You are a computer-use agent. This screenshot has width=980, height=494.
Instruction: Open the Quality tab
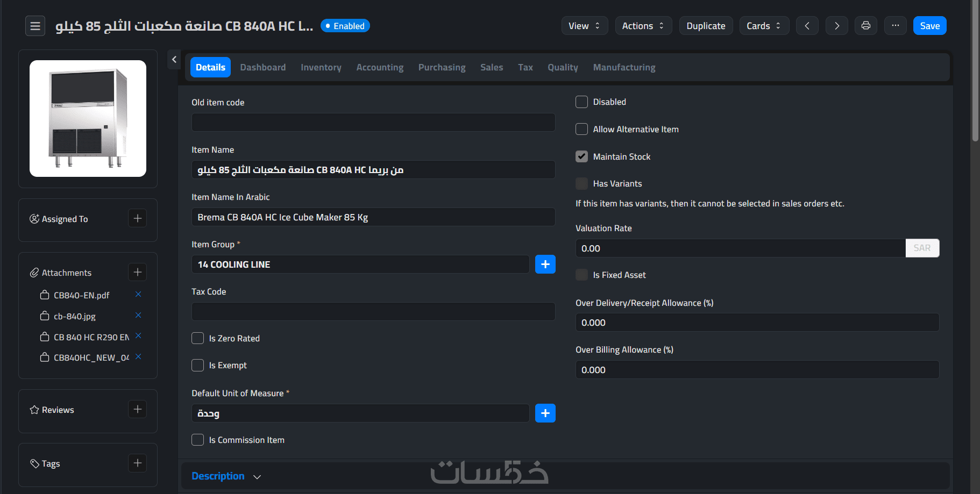(x=563, y=67)
